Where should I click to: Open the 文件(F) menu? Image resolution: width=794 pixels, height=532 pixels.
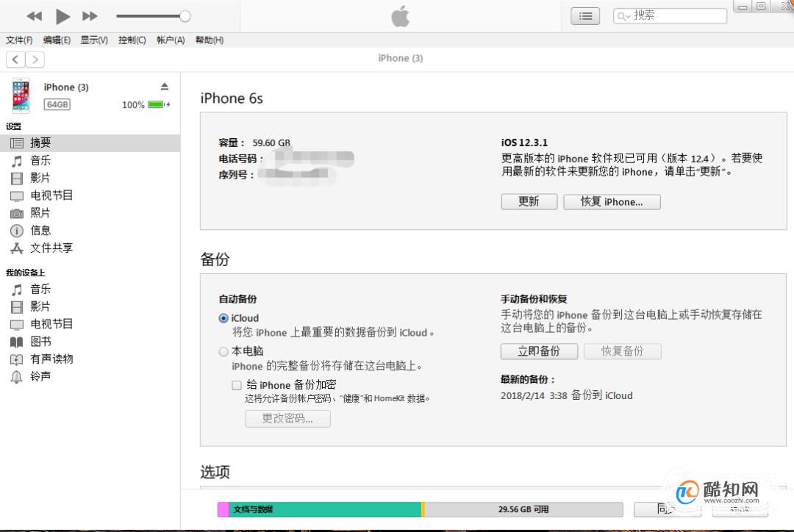pyautogui.click(x=19, y=40)
